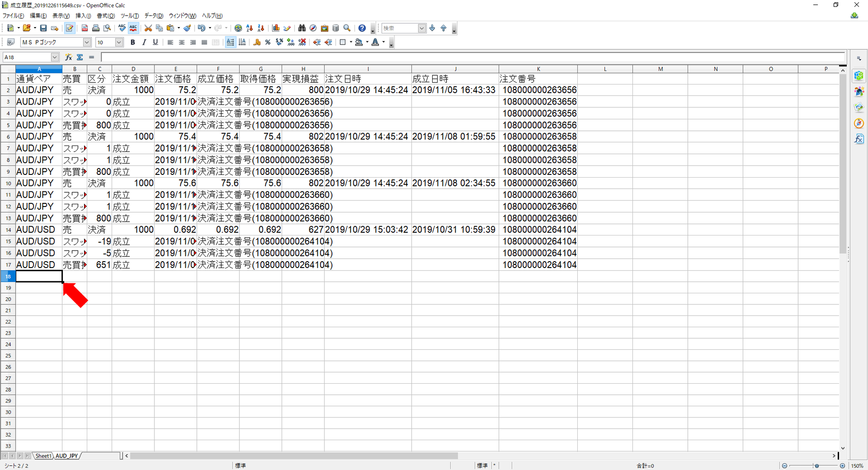Toggle AutoSpellcheck
The height and width of the screenshot is (470, 868).
(x=133, y=28)
